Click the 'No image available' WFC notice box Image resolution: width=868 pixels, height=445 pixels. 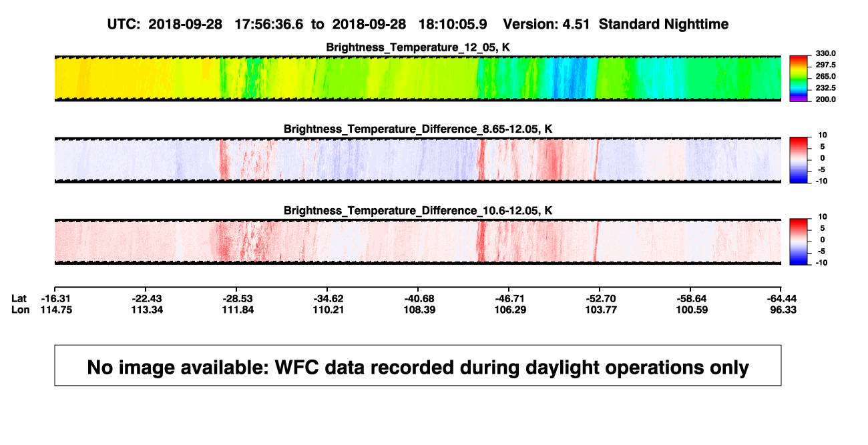tap(418, 365)
